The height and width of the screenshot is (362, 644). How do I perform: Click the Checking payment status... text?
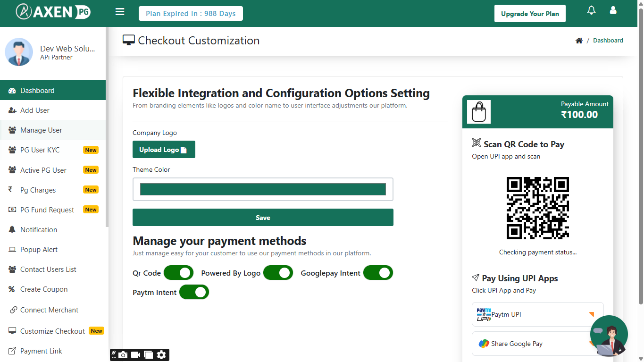(538, 252)
